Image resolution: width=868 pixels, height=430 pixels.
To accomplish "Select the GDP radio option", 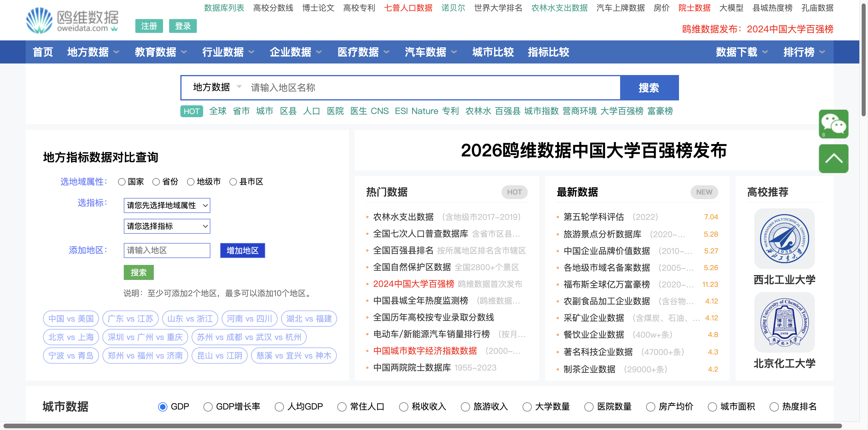I will pos(163,407).
